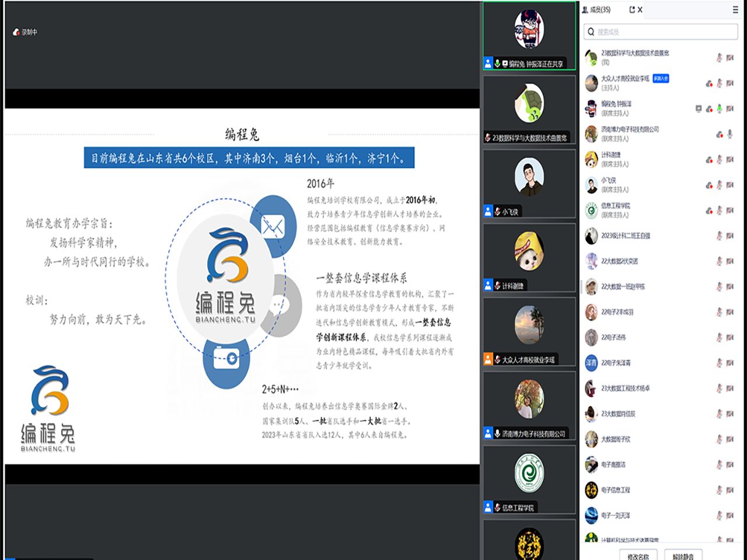Click the 搜索成员 search field
The height and width of the screenshot is (560, 747).
tap(661, 32)
